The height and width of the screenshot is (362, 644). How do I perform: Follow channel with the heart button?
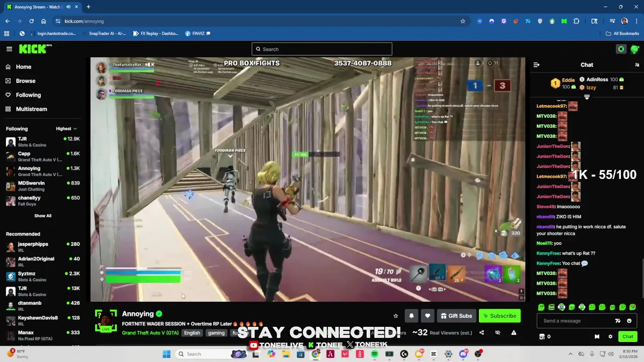pos(427,316)
